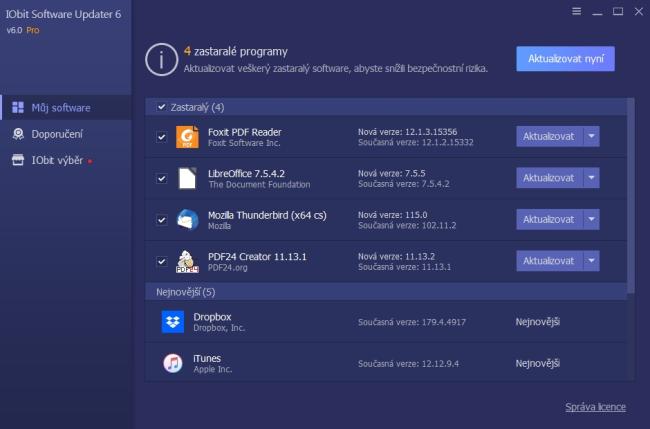Viewport: 650px width, 429px height.
Task: Select the iTunes program name
Action: coord(207,358)
